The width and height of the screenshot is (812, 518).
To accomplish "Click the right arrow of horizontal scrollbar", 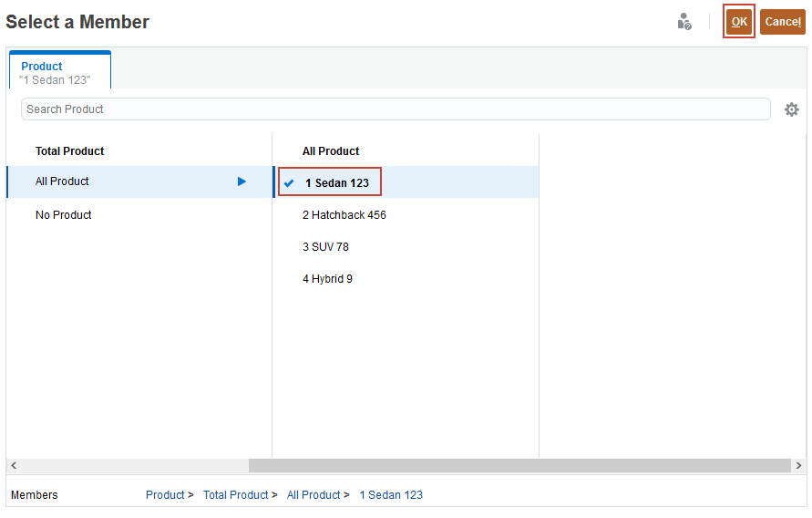I will (x=798, y=465).
